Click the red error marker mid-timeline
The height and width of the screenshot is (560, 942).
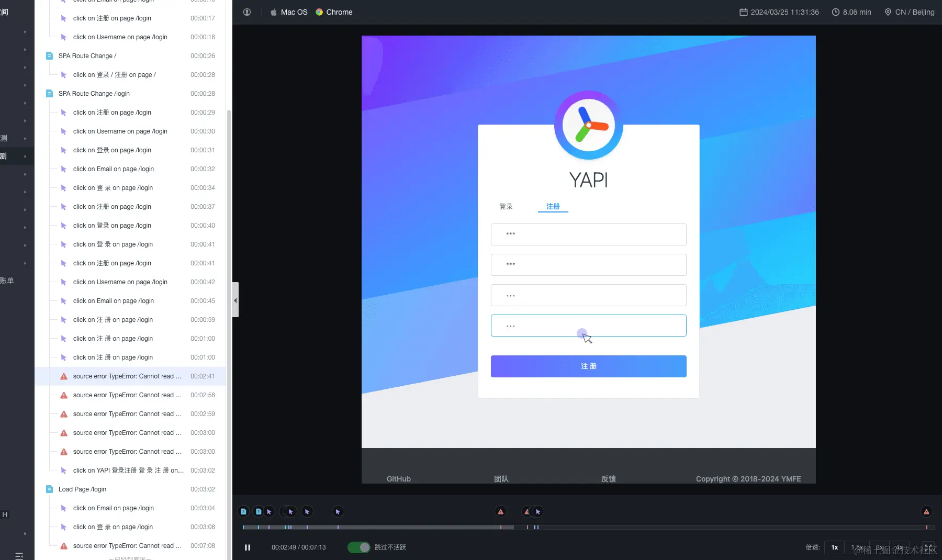(501, 511)
